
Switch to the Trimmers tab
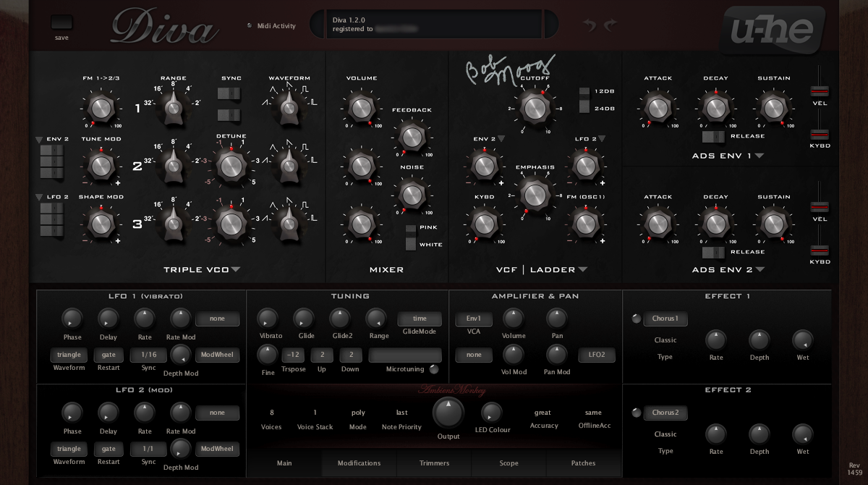tap(434, 463)
